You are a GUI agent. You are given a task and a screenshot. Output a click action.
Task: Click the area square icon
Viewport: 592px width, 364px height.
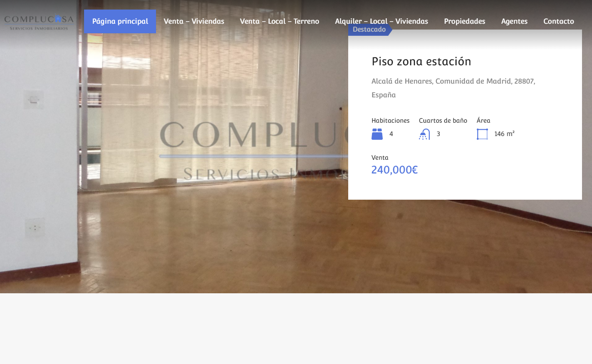coord(482,134)
